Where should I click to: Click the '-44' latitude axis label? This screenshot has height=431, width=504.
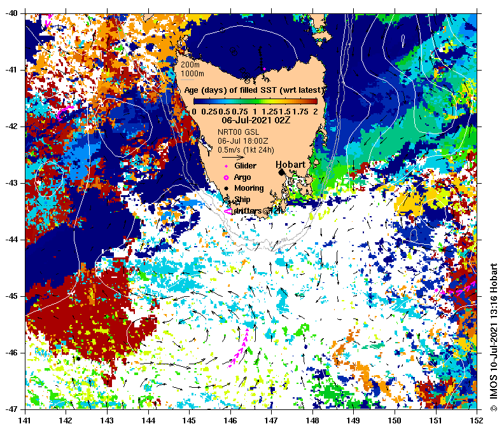12,240
